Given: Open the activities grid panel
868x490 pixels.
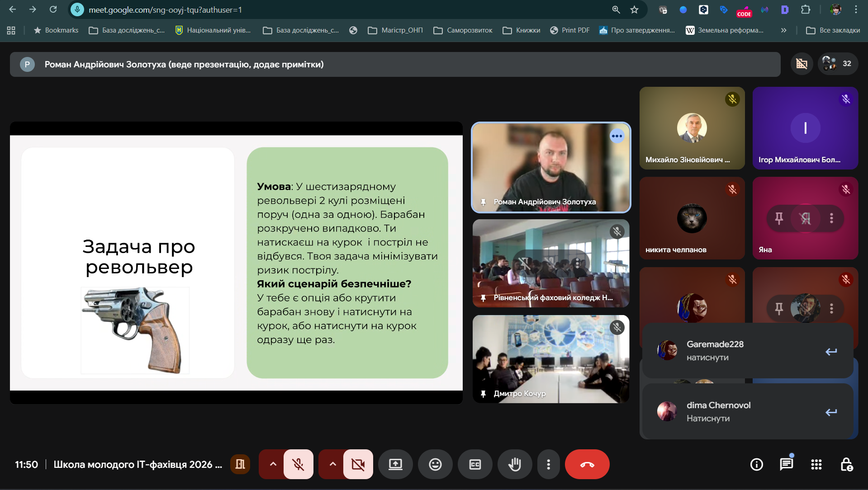Looking at the screenshot, I should click(816, 464).
